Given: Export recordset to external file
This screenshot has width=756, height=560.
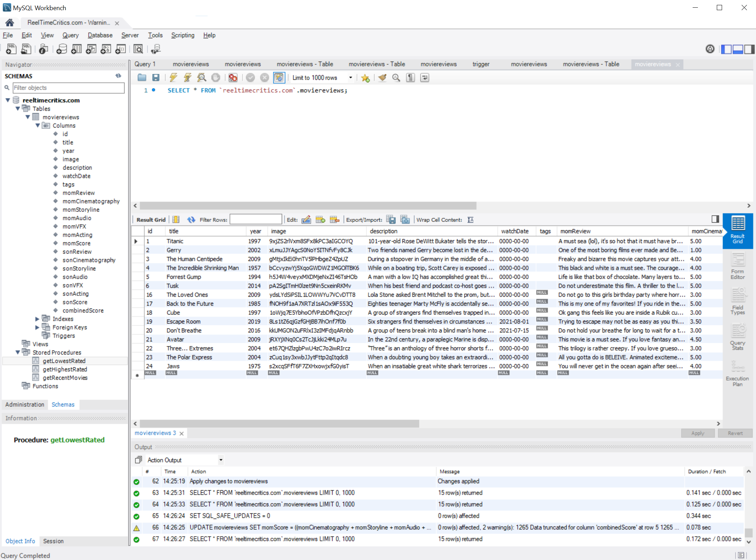Looking at the screenshot, I should click(391, 220).
